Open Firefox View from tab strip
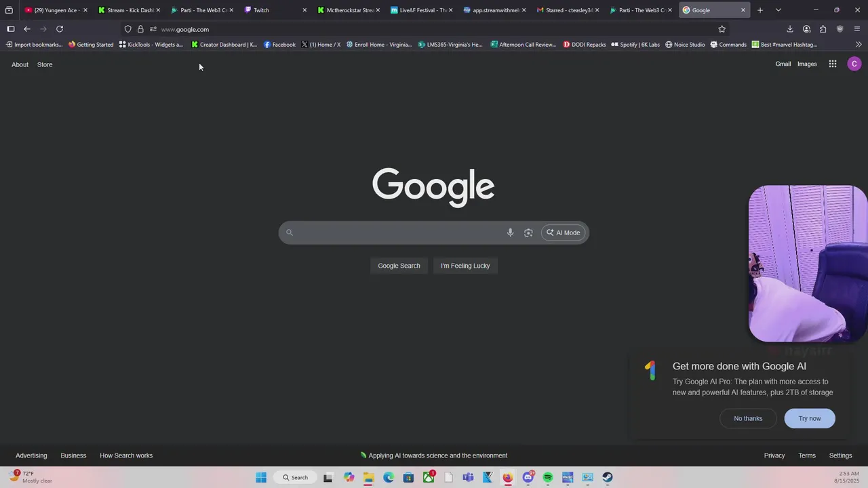This screenshot has width=868, height=488. point(9,10)
